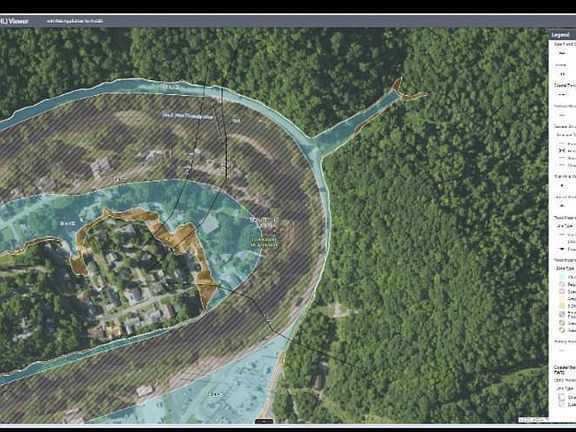This screenshot has height=432, width=576.
Task: Click the zone label in the bottom light-blue area
Action: click(215, 395)
